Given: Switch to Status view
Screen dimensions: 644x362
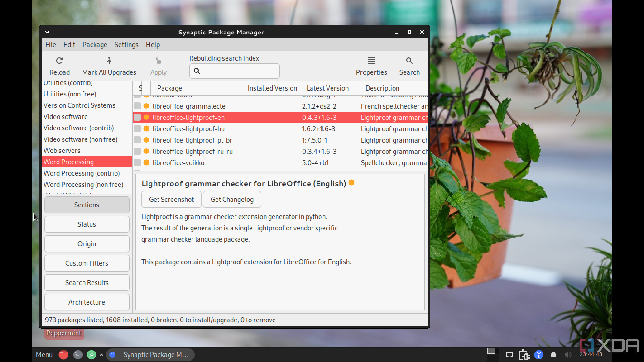Looking at the screenshot, I should point(87,224).
